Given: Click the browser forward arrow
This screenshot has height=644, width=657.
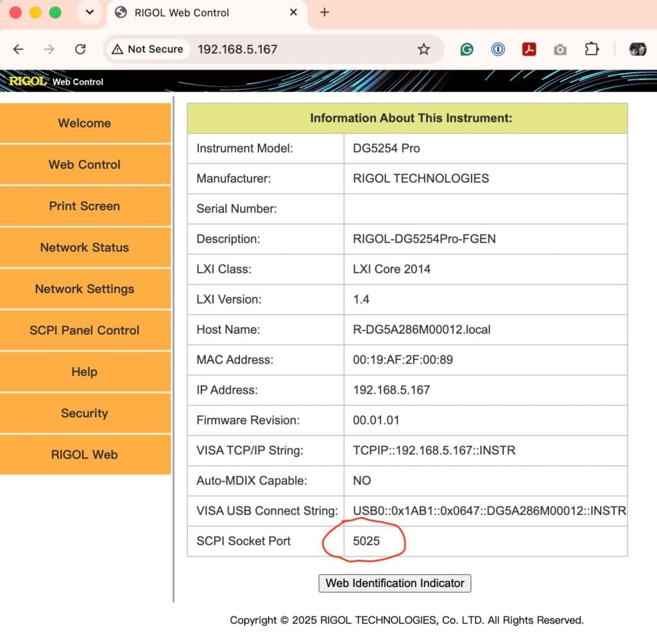Looking at the screenshot, I should tap(49, 49).
